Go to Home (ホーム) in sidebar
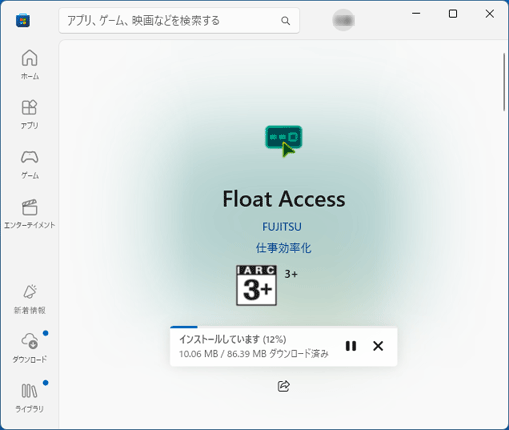Image resolution: width=509 pixels, height=430 pixels. point(30,64)
